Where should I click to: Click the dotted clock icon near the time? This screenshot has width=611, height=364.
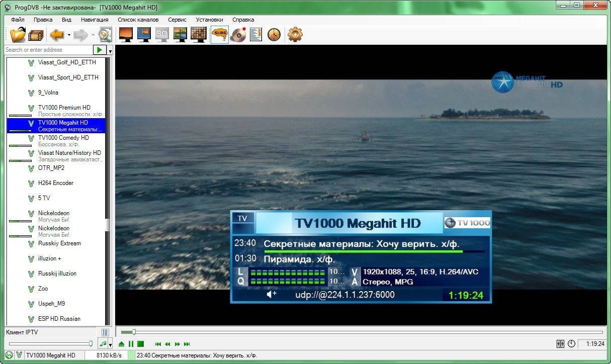click(571, 344)
